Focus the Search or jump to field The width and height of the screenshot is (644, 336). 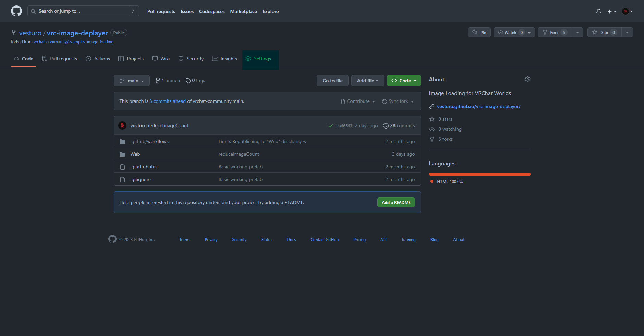[83, 11]
